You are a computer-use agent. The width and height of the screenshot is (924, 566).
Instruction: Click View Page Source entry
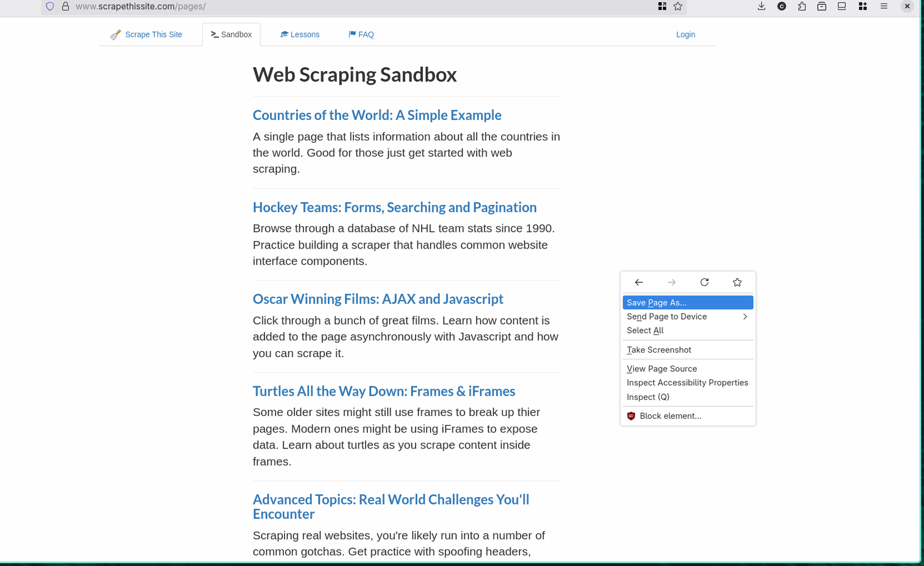click(661, 368)
